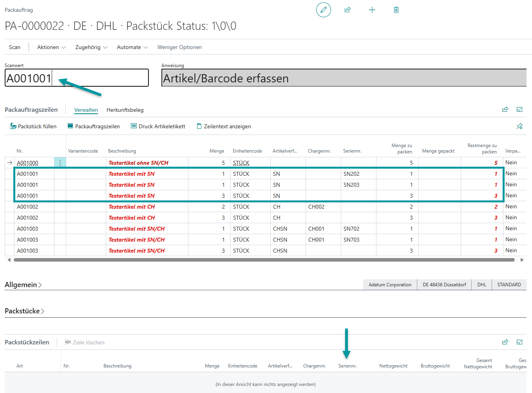The height and width of the screenshot is (393, 532).
Task: Click the horizontal scrollbar of the lines table
Action: coord(264,260)
